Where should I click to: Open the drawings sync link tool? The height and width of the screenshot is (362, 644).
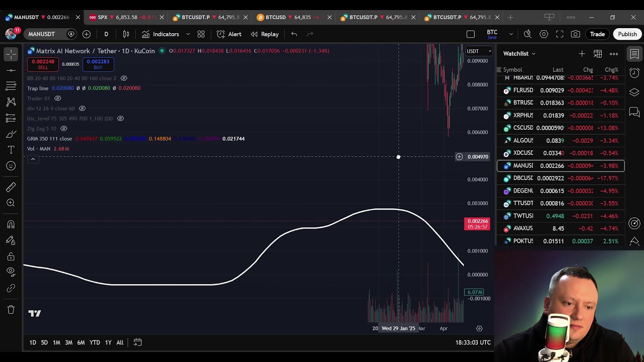pyautogui.click(x=11, y=289)
